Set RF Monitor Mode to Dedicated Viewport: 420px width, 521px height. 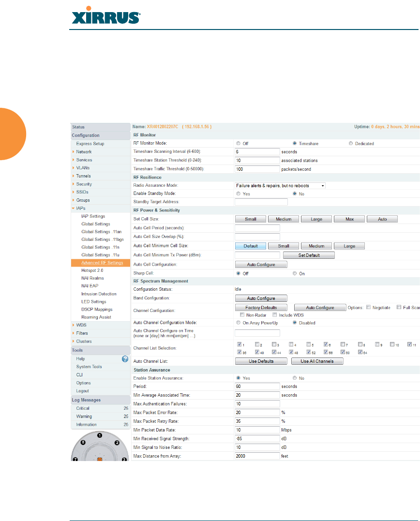coord(350,143)
